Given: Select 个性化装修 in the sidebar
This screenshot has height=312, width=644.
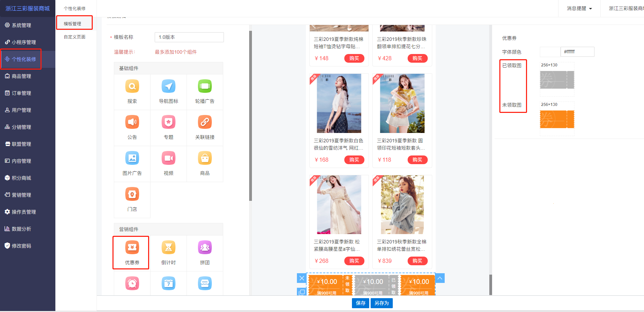Looking at the screenshot, I should (28, 59).
